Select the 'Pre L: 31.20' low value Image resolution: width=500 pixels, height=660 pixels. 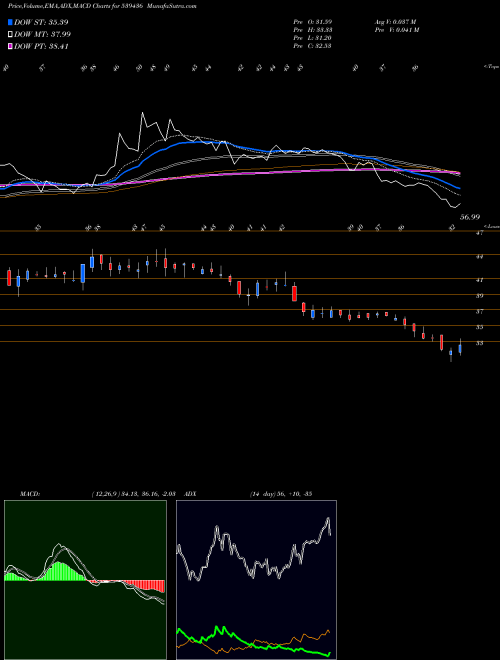pyautogui.click(x=313, y=38)
